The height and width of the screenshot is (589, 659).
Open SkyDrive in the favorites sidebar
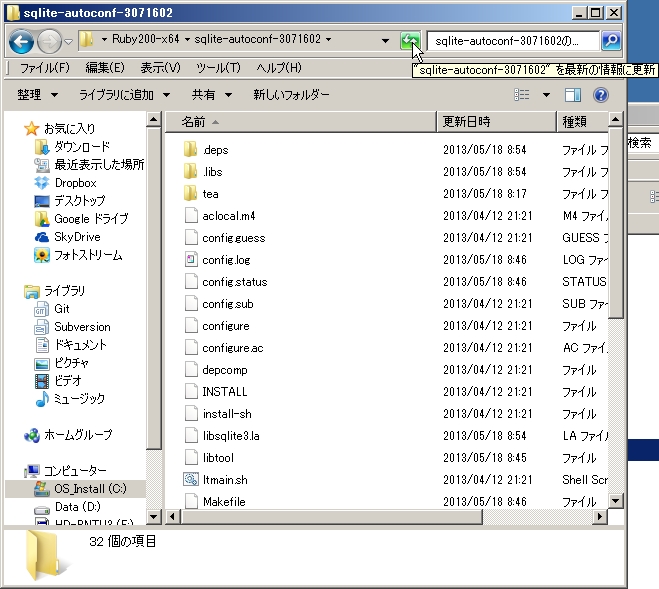coord(68,237)
